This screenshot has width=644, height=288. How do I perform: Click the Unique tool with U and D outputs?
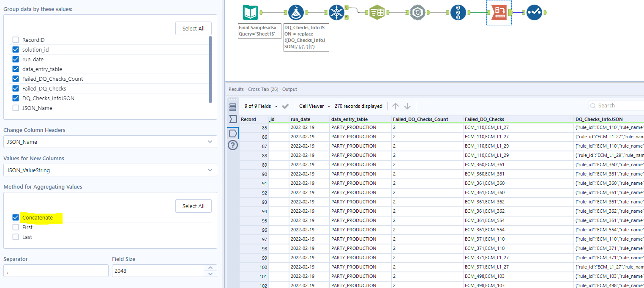click(x=336, y=12)
